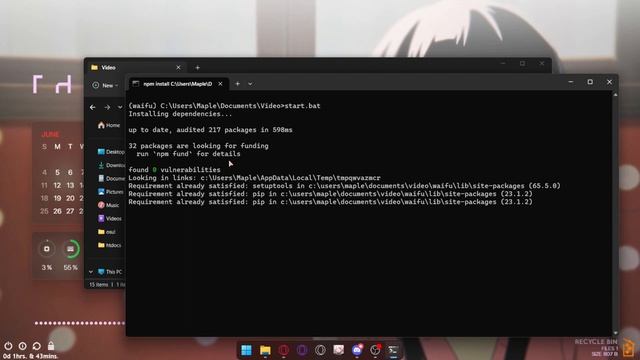Select day 13 on calendar widget

(70, 185)
